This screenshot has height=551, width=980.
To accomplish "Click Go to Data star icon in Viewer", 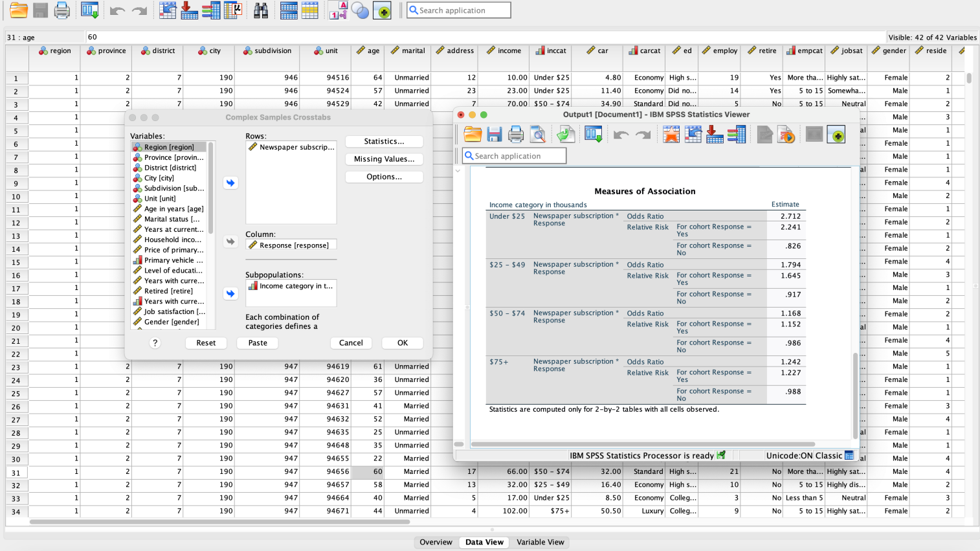I will click(671, 135).
